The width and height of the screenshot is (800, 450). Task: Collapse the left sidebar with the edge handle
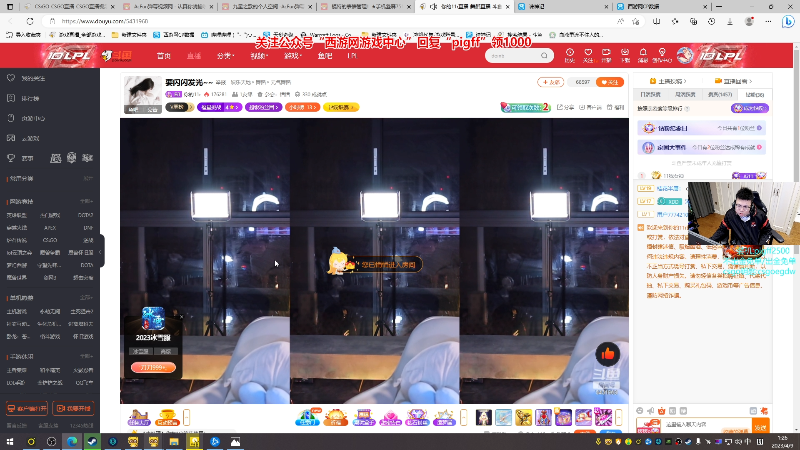[x=101, y=251]
